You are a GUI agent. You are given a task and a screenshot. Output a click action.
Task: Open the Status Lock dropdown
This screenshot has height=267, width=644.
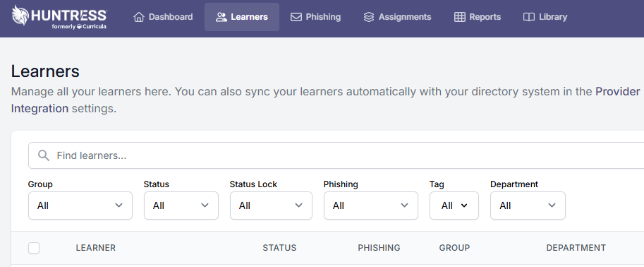click(271, 206)
